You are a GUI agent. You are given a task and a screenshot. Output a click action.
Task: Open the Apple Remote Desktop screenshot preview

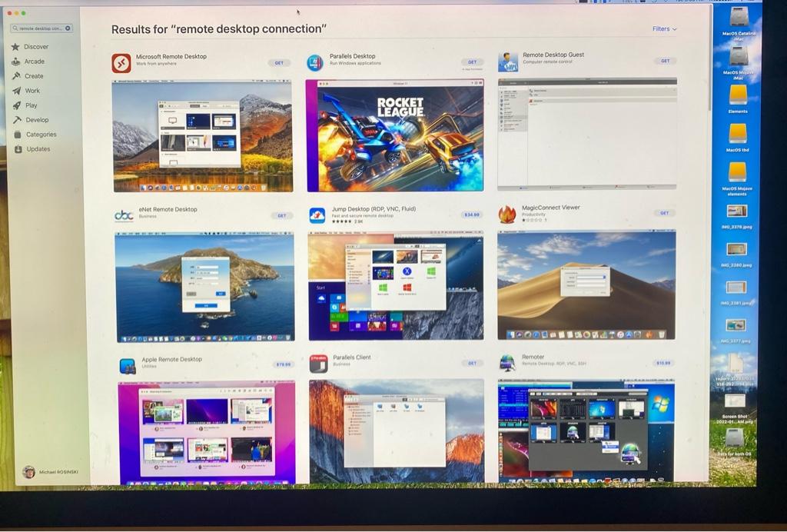pyautogui.click(x=207, y=433)
